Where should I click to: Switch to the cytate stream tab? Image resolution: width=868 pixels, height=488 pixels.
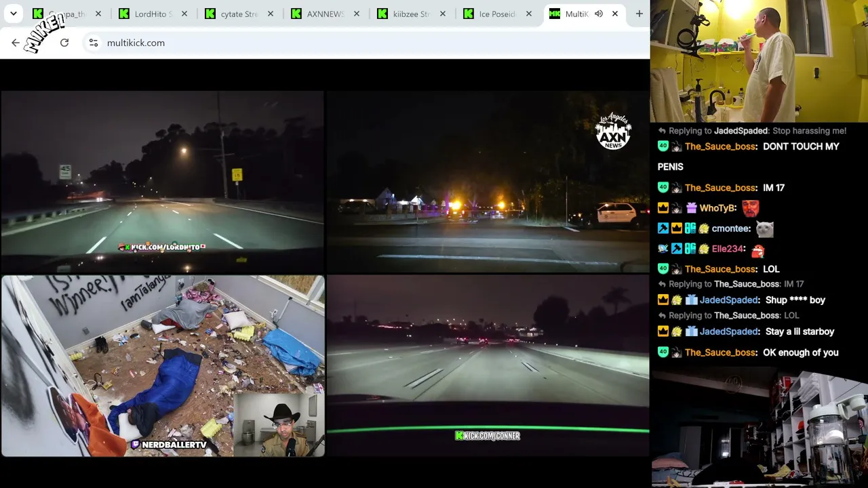(239, 14)
